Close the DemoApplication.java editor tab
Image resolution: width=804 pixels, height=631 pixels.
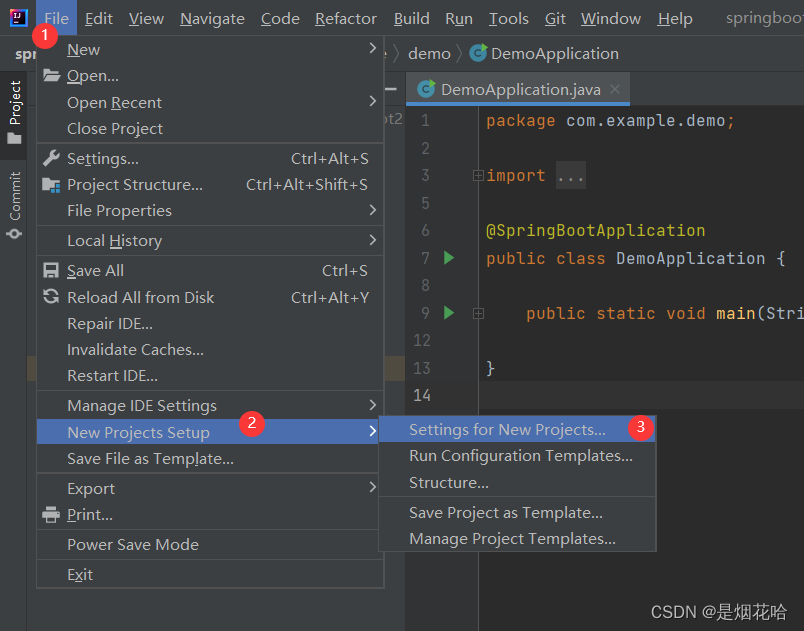point(615,89)
